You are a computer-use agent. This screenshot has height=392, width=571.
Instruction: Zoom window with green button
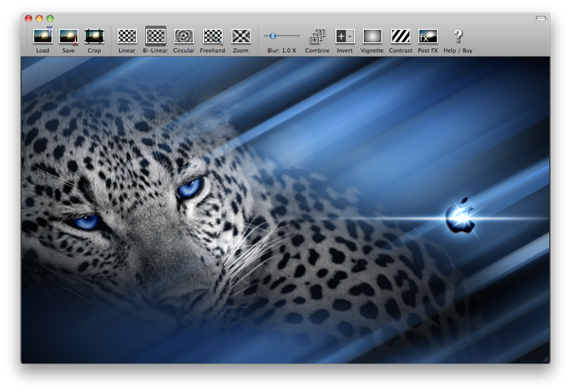(51, 19)
